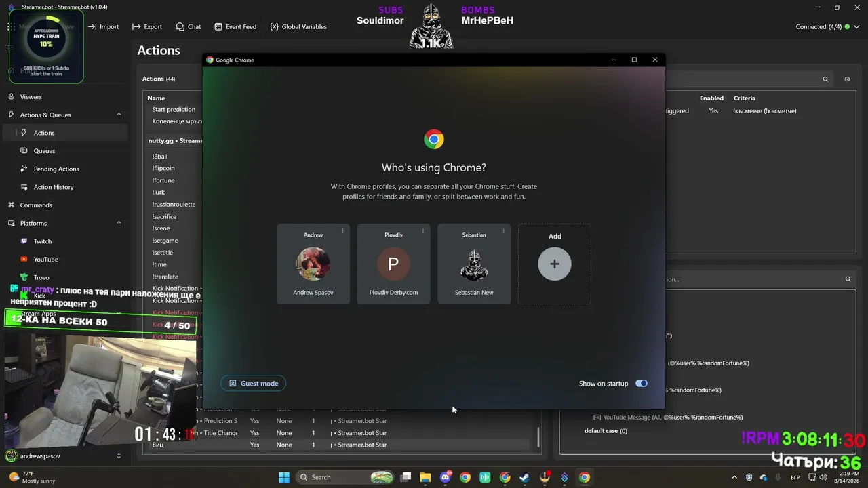Screen dimensions: 868x488
Task: Click the Criteria column header
Action: point(745,98)
